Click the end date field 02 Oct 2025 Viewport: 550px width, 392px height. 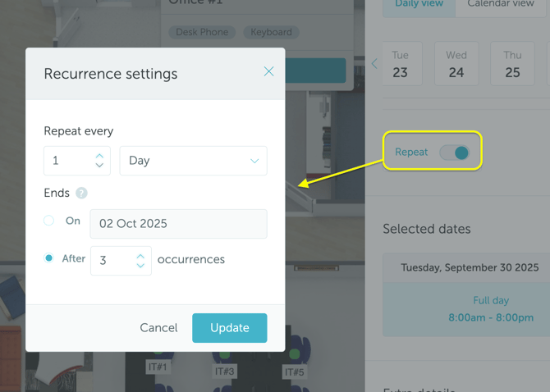(x=178, y=224)
